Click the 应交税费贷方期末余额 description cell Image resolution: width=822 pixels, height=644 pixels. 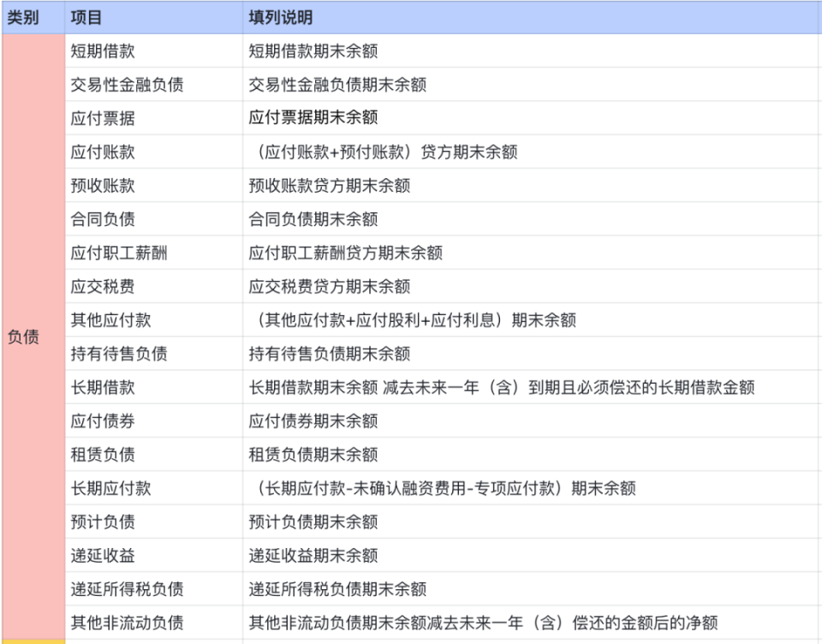coord(532,286)
